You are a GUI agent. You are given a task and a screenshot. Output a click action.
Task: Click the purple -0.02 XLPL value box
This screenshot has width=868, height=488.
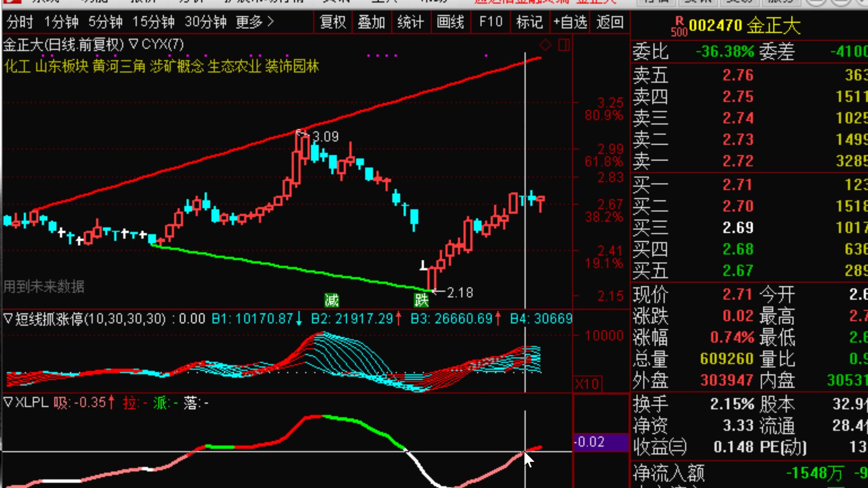pos(601,442)
